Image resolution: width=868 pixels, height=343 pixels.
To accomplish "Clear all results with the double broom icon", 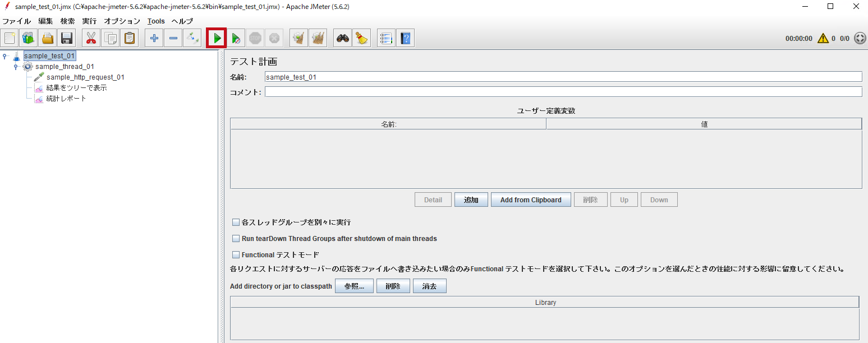I will (318, 38).
